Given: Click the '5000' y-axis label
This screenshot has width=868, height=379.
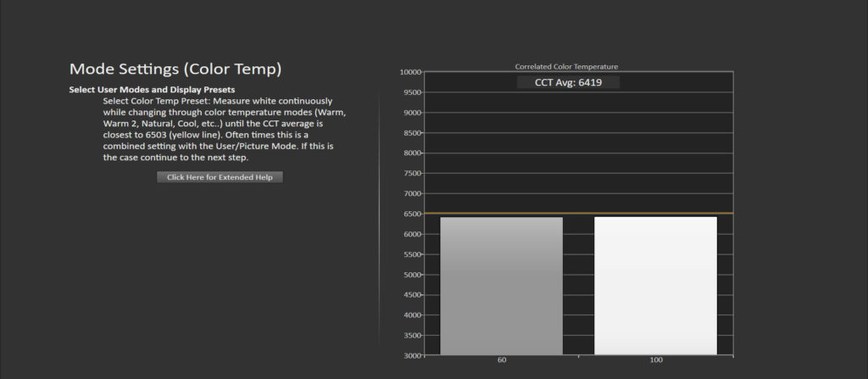Looking at the screenshot, I should click(x=412, y=275).
